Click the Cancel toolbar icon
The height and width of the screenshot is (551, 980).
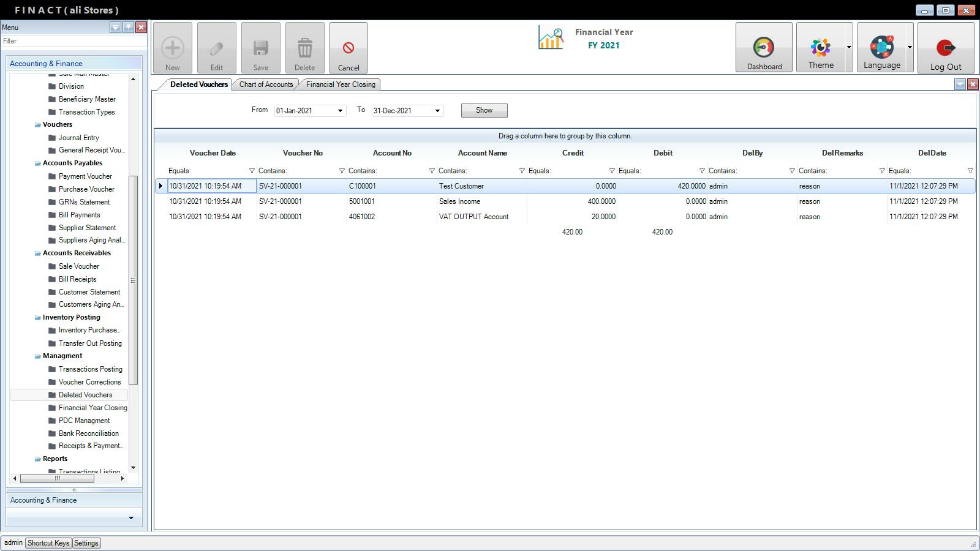pos(348,48)
